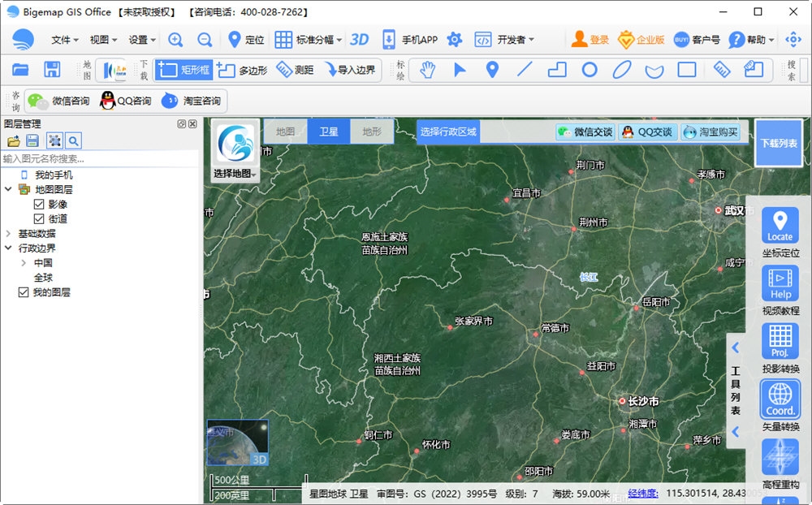Select the placemark pin tool for annotation
Screen dimensions: 812x505
click(491, 70)
